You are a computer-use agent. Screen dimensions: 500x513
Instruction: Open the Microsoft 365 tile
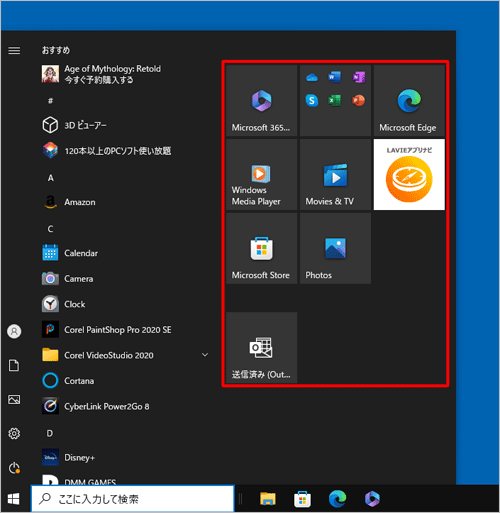(x=261, y=101)
